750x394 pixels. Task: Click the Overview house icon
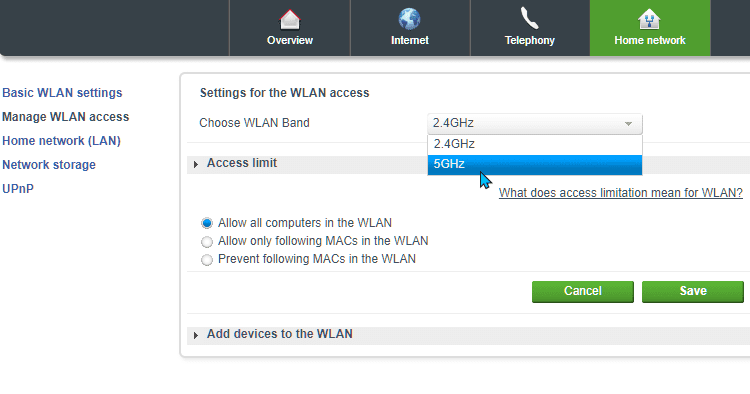click(x=290, y=20)
